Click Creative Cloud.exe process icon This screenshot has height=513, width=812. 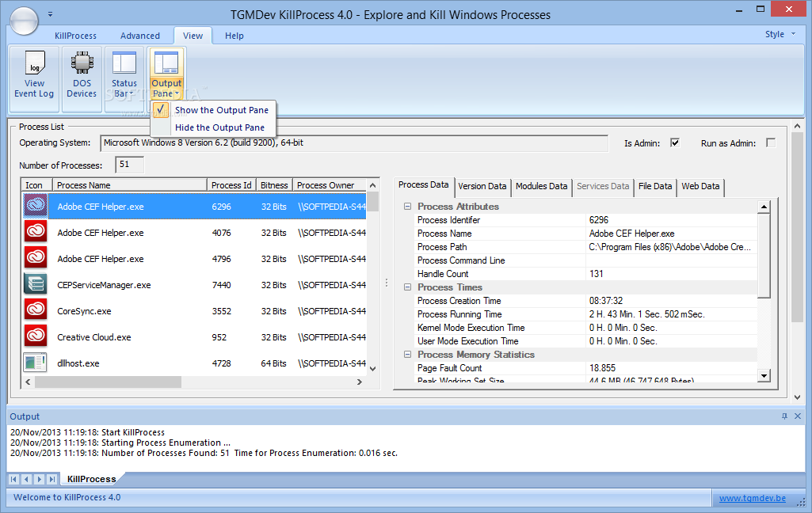[36, 336]
